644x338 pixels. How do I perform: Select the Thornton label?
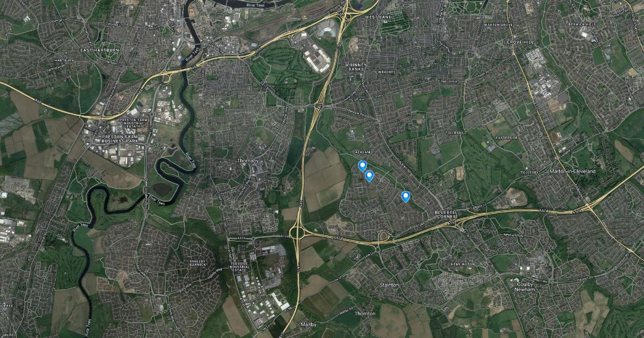click(365, 313)
